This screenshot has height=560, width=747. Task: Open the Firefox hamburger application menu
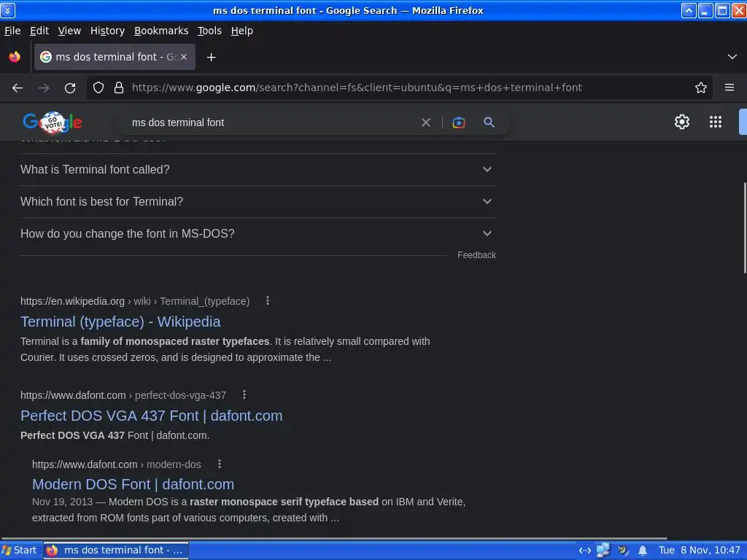coord(729,87)
